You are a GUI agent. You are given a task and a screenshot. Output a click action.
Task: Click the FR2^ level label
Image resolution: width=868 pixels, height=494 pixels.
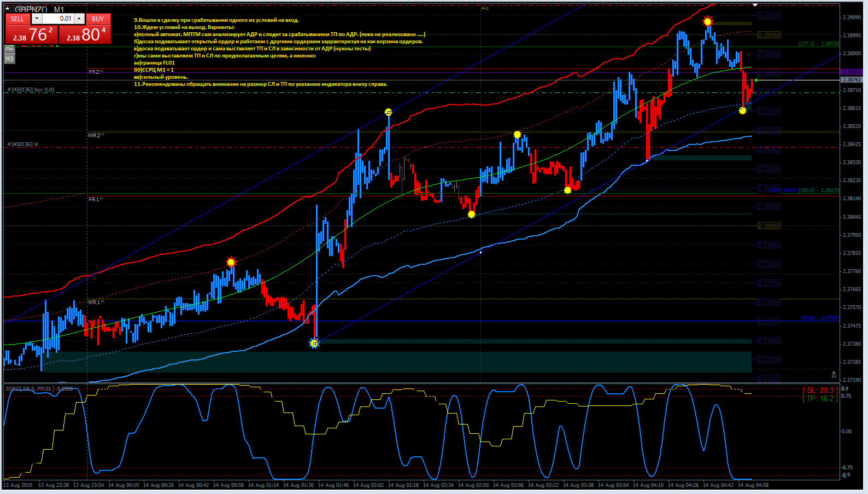(x=96, y=72)
